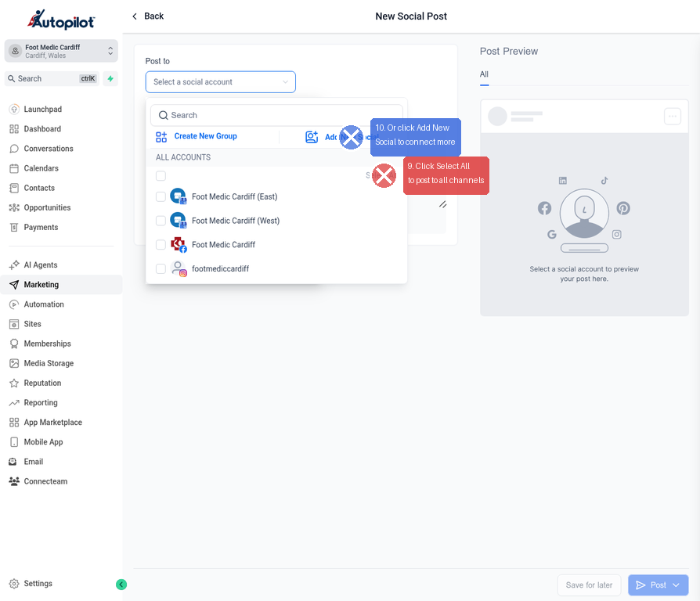Image resolution: width=700 pixels, height=601 pixels.
Task: Open Contacts section
Action: point(39,188)
